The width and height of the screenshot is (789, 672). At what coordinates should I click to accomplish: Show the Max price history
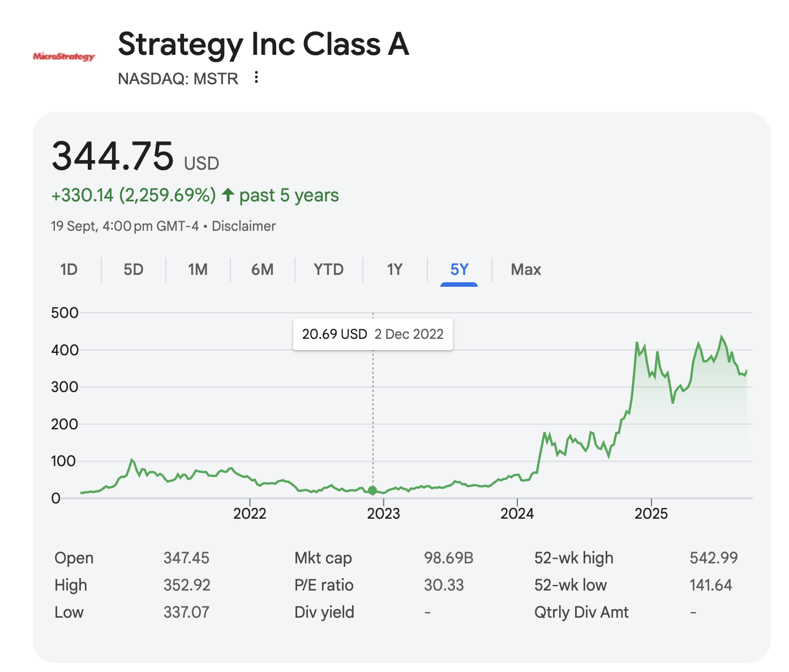click(x=526, y=269)
